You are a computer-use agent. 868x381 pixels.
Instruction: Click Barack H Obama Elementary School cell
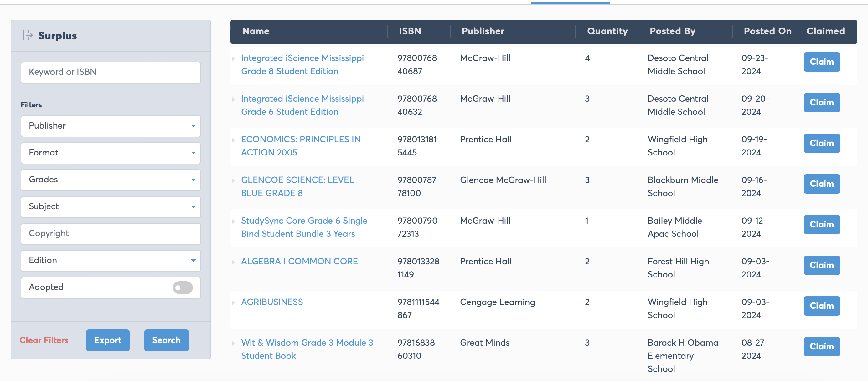pyautogui.click(x=683, y=356)
